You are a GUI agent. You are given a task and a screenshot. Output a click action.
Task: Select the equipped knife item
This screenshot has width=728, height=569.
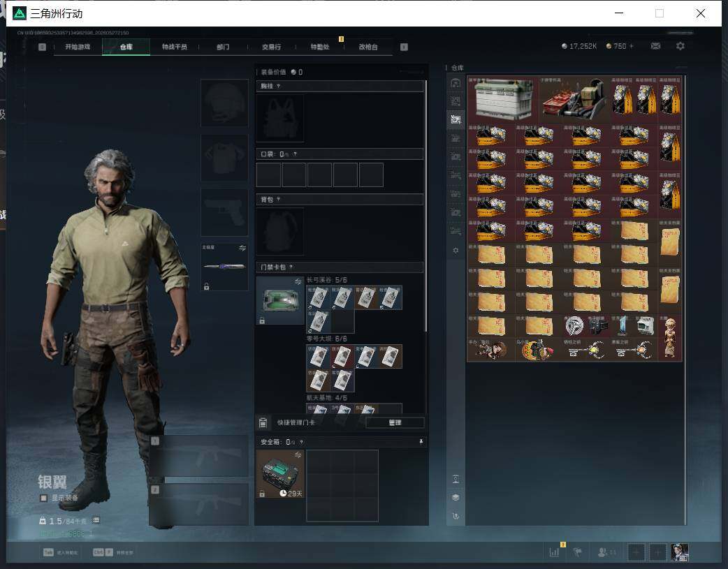pos(224,267)
